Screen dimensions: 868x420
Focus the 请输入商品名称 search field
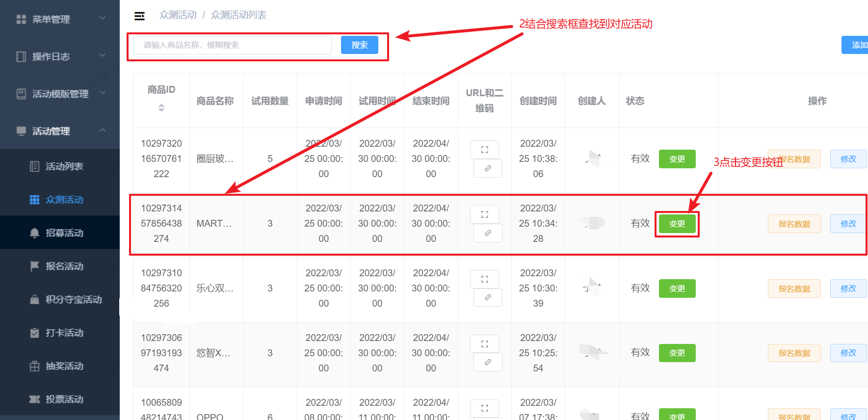tap(233, 45)
